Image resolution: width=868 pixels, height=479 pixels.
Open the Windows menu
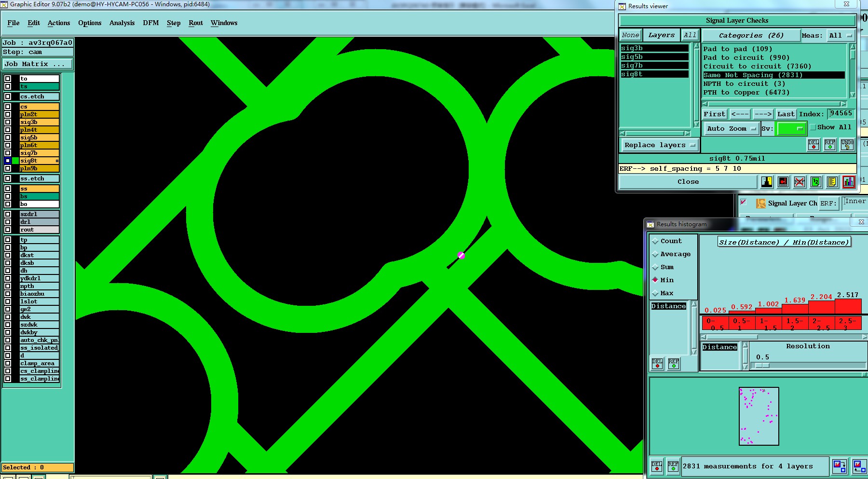[x=224, y=23]
